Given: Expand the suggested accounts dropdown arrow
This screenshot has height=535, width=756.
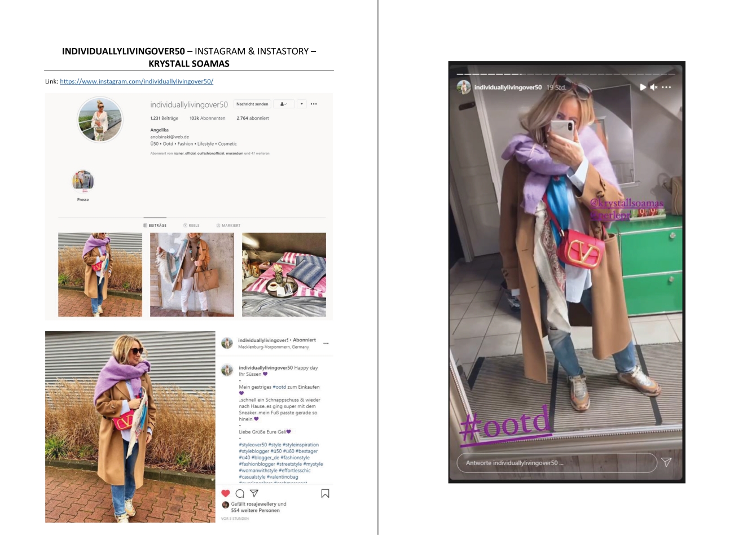Looking at the screenshot, I should click(x=302, y=104).
